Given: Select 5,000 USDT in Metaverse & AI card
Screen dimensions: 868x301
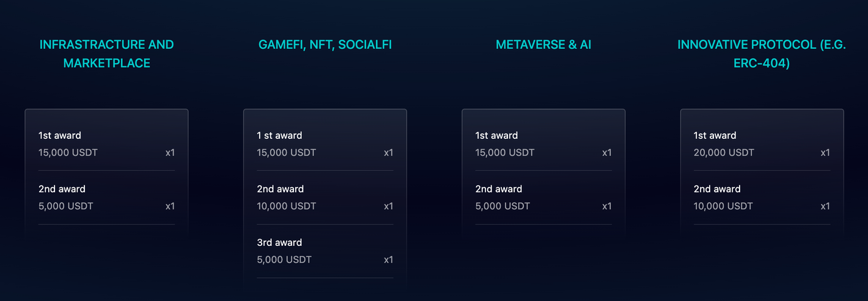Looking at the screenshot, I should tap(502, 206).
